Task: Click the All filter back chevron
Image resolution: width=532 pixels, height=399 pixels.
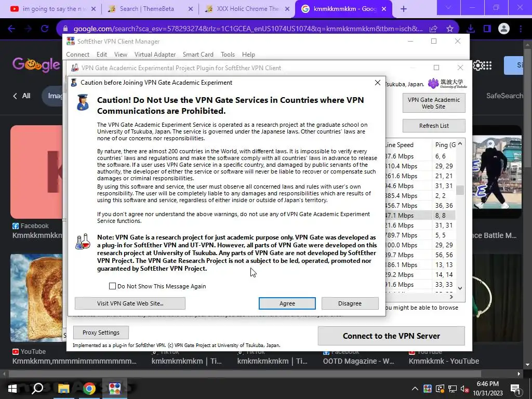Action: point(15,96)
